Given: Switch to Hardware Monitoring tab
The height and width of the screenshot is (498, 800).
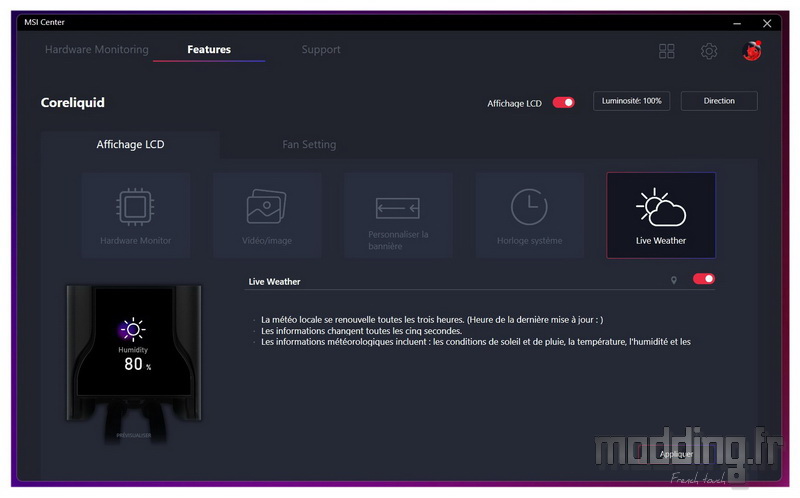Looking at the screenshot, I should point(97,49).
